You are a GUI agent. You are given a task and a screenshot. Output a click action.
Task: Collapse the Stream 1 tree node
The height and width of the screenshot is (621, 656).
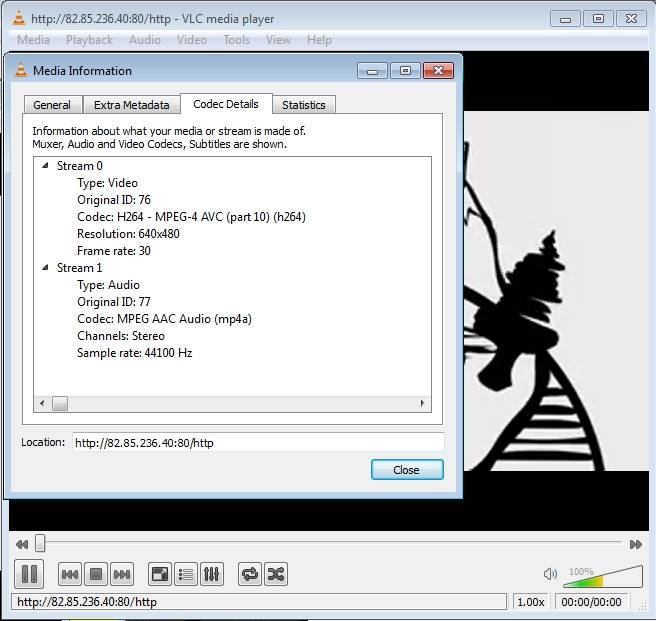coord(46,267)
